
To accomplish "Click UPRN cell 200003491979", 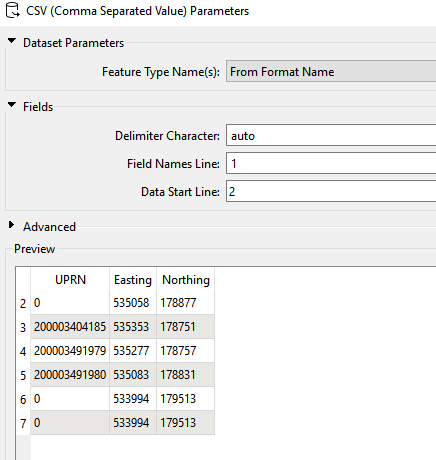I will pyautogui.click(x=70, y=351).
